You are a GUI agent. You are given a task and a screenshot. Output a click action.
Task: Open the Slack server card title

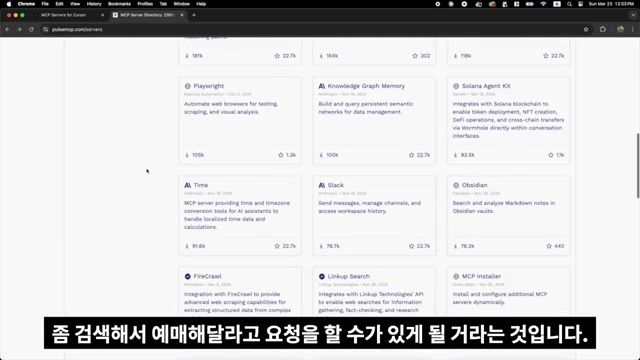pyautogui.click(x=336, y=185)
